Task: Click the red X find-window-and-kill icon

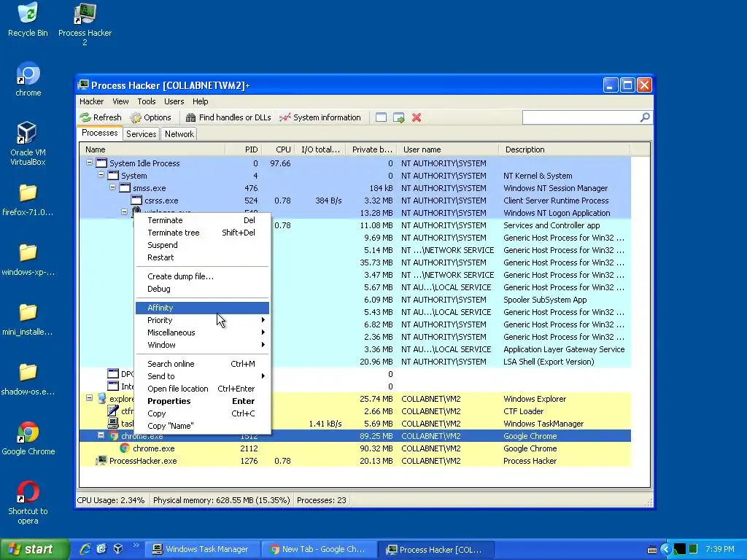Action: tap(417, 117)
